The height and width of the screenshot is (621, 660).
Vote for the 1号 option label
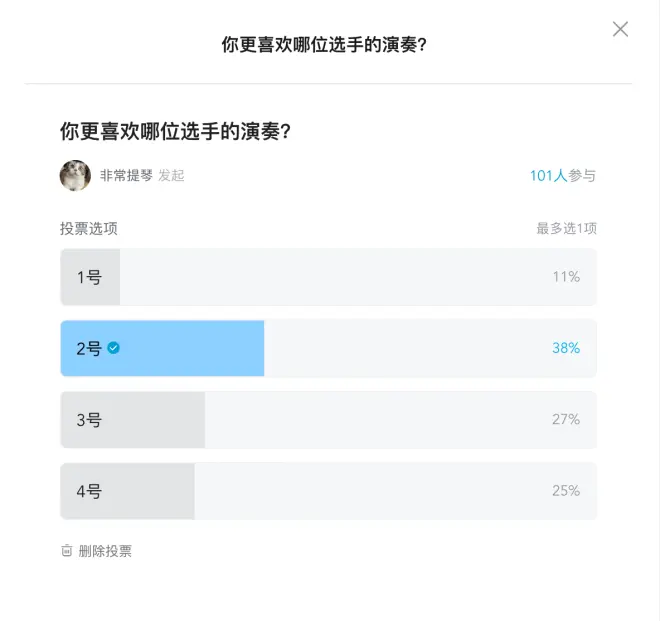pyautogui.click(x=89, y=277)
